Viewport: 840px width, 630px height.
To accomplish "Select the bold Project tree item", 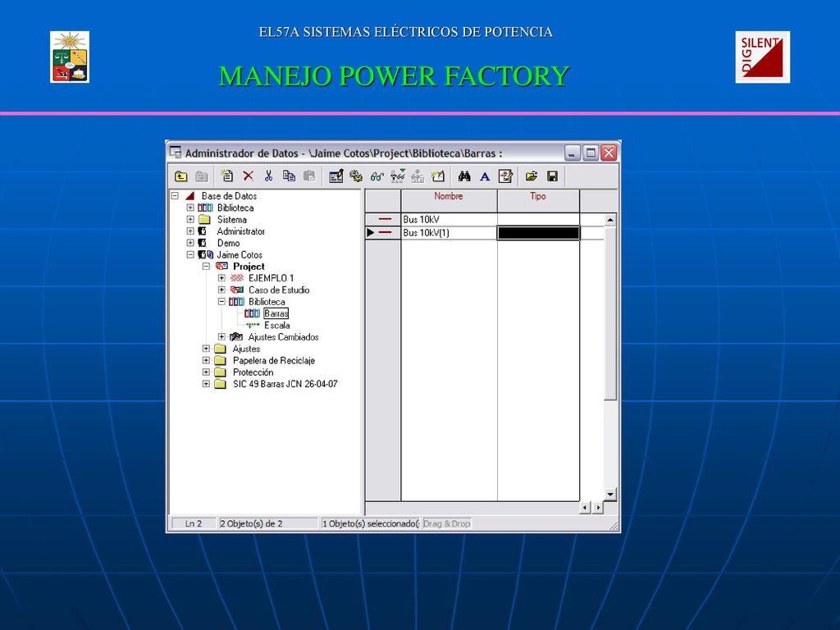I will (249, 267).
